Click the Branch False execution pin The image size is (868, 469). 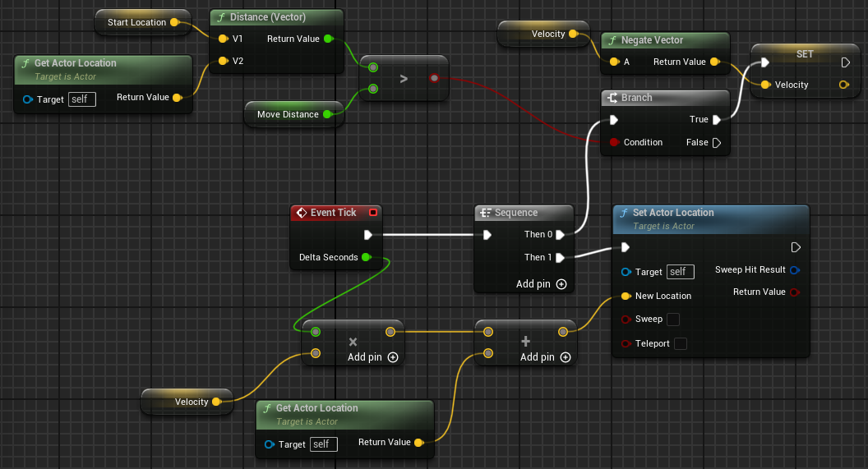coord(716,143)
